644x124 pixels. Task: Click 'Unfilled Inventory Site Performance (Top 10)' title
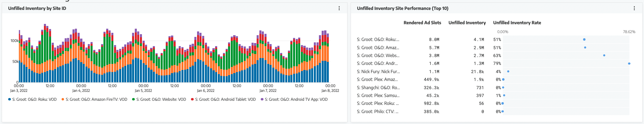[403, 8]
